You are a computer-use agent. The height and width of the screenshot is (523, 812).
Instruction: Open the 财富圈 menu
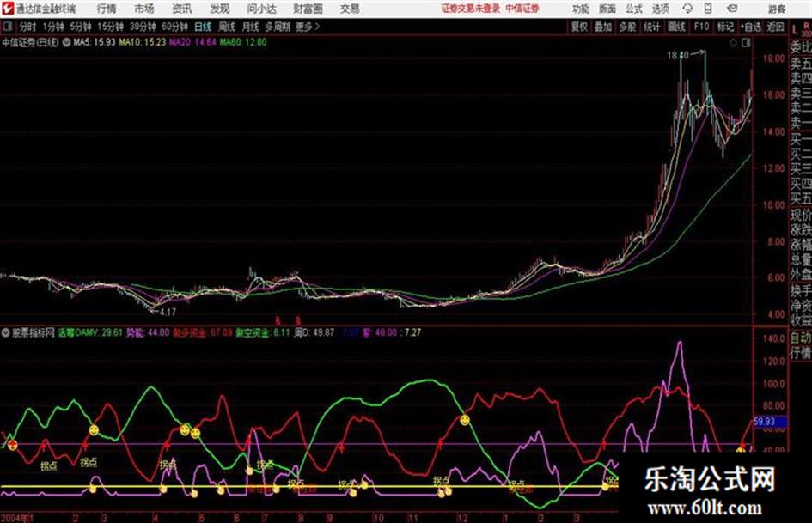[308, 9]
